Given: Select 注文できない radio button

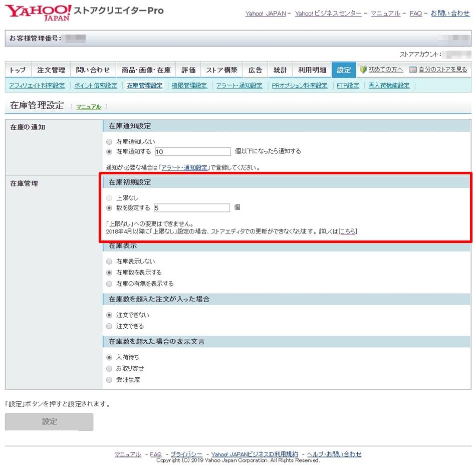Looking at the screenshot, I should tap(109, 315).
